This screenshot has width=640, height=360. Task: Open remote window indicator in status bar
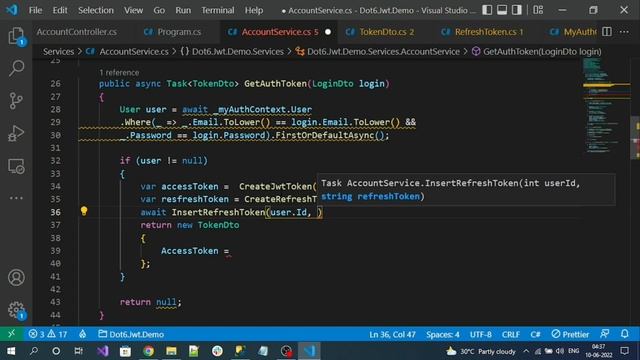[11, 334]
